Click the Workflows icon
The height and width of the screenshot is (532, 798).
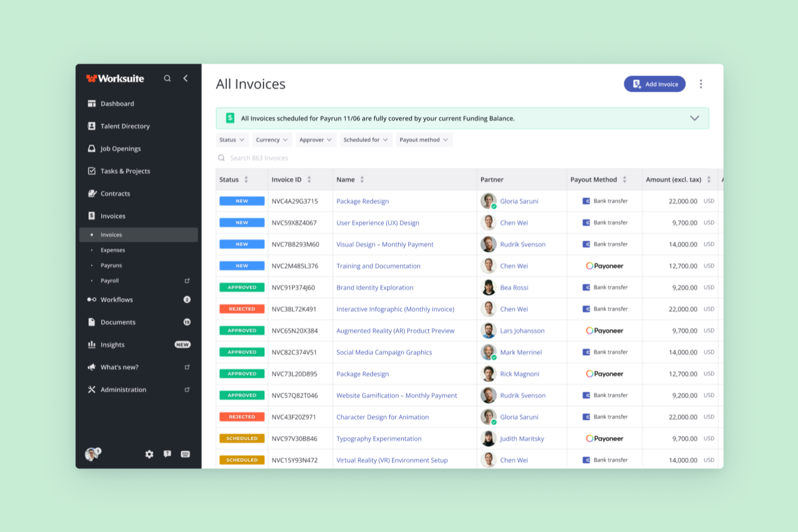tap(92, 300)
